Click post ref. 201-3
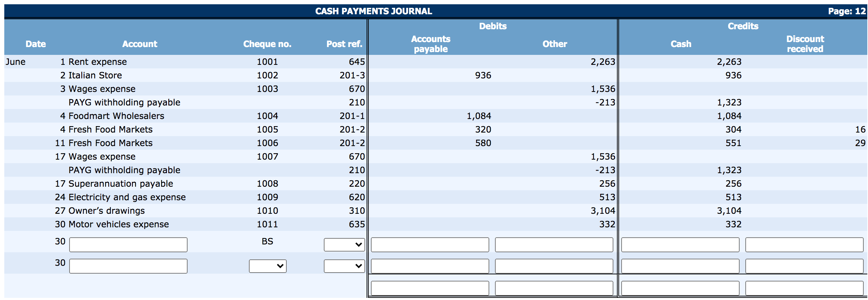Screen dimensions: 868x300 [352, 76]
